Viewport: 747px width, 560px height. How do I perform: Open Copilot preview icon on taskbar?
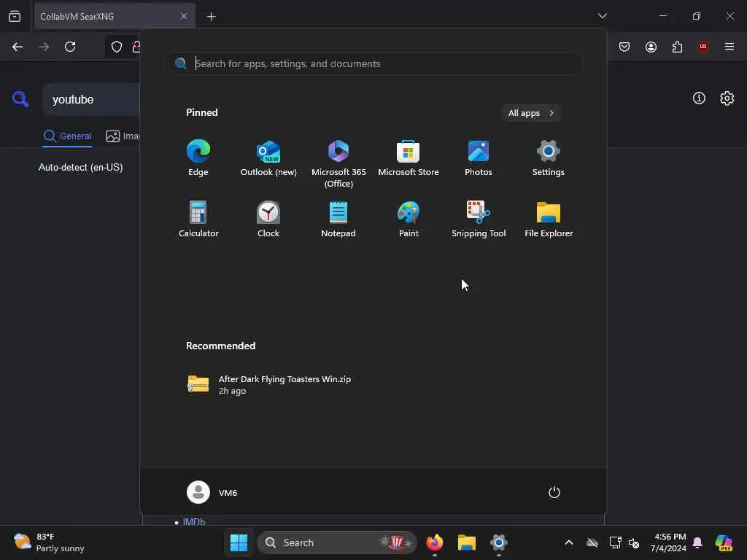[x=723, y=542]
